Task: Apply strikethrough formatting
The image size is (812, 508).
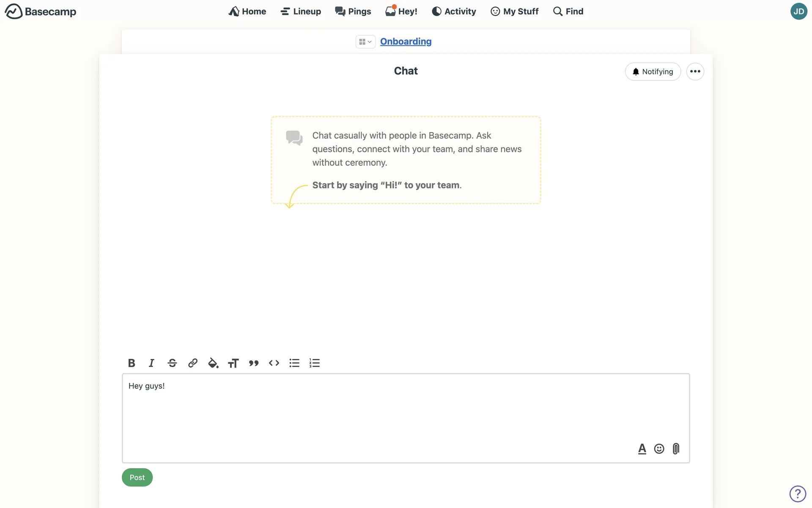Action: tap(172, 363)
